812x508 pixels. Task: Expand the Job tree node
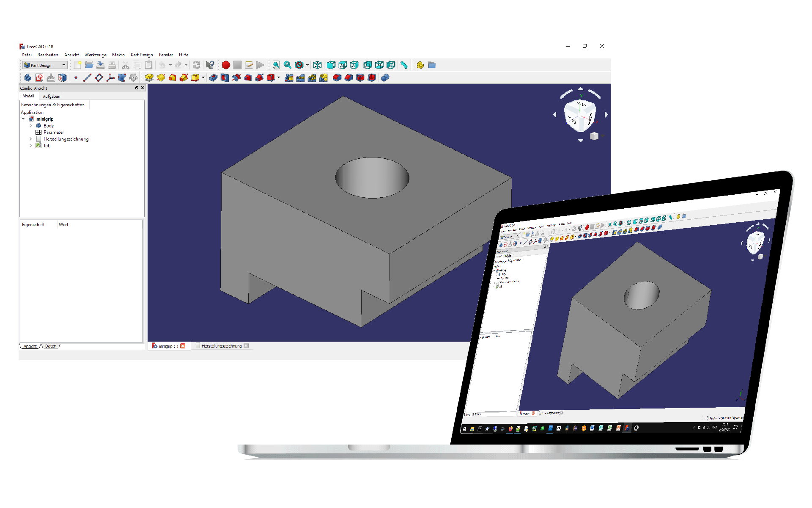coord(31,146)
